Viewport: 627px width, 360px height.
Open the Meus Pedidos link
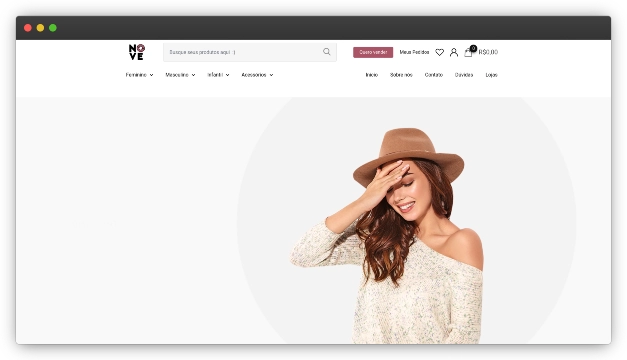[x=414, y=52]
